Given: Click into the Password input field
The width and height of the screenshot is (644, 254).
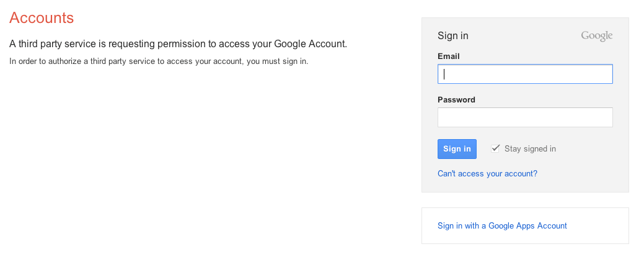Looking at the screenshot, I should coord(525,117).
